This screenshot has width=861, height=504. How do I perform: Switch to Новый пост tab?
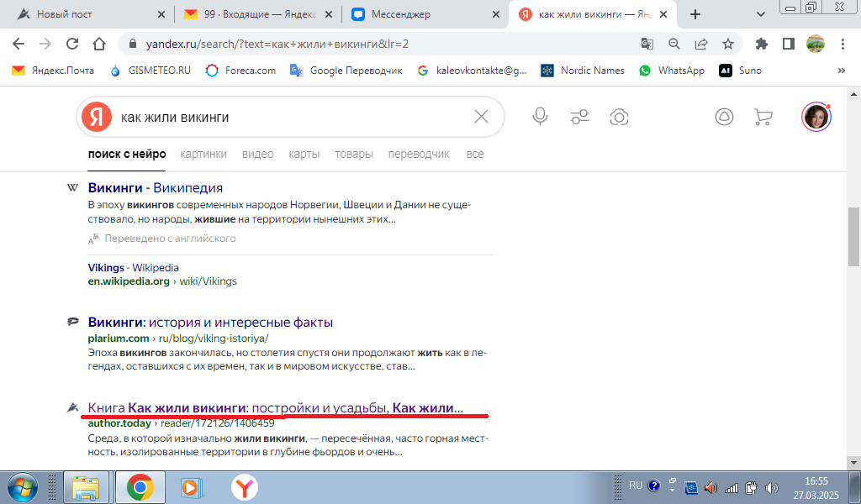point(64,14)
